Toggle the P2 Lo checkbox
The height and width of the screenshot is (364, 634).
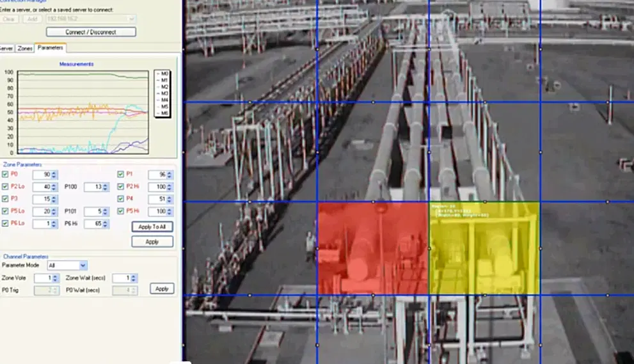[6, 187]
